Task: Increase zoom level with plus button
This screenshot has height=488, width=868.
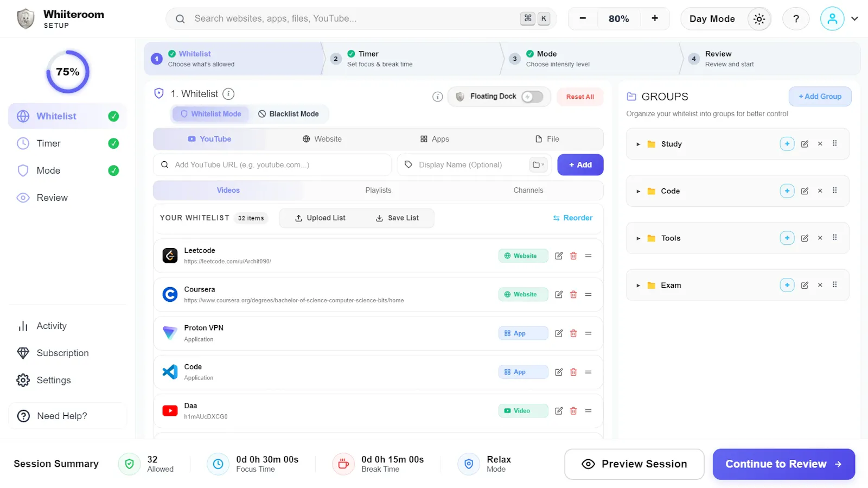Action: (x=655, y=18)
